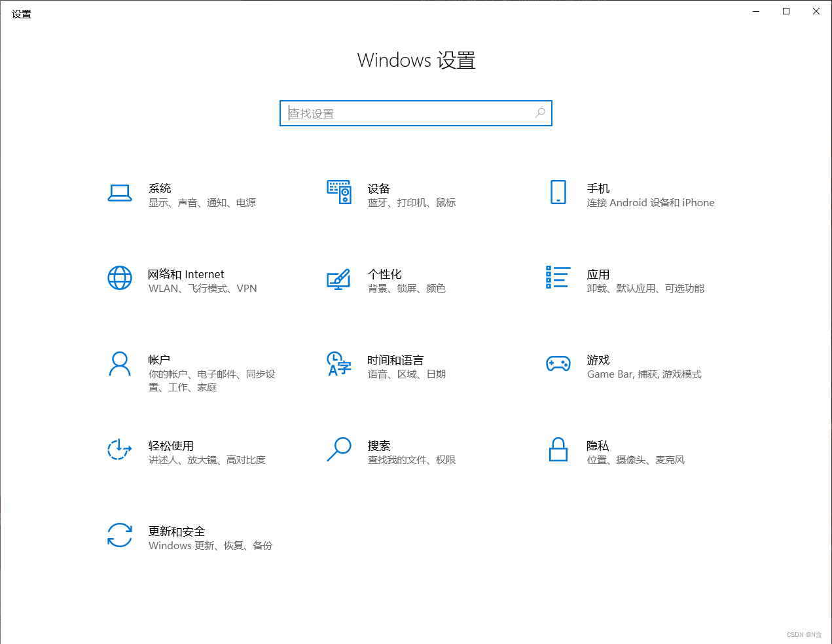This screenshot has width=832, height=644.
Task: Open the 手机 phone icon
Action: point(558,192)
